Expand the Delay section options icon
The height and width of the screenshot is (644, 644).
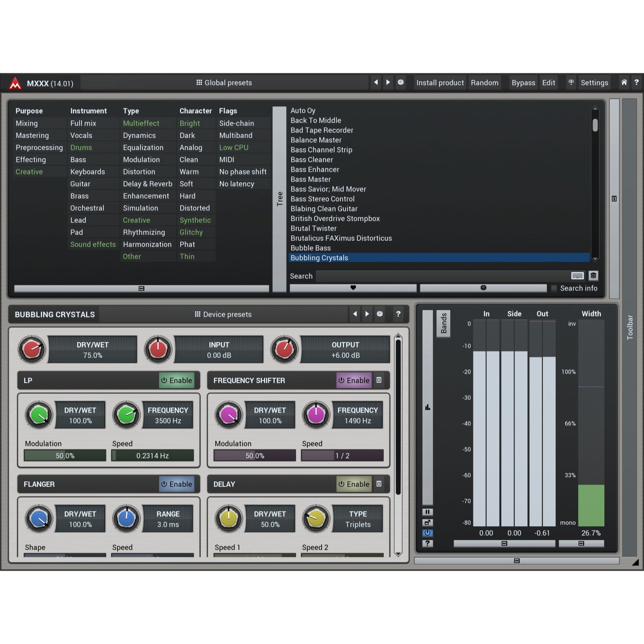pos(379,484)
